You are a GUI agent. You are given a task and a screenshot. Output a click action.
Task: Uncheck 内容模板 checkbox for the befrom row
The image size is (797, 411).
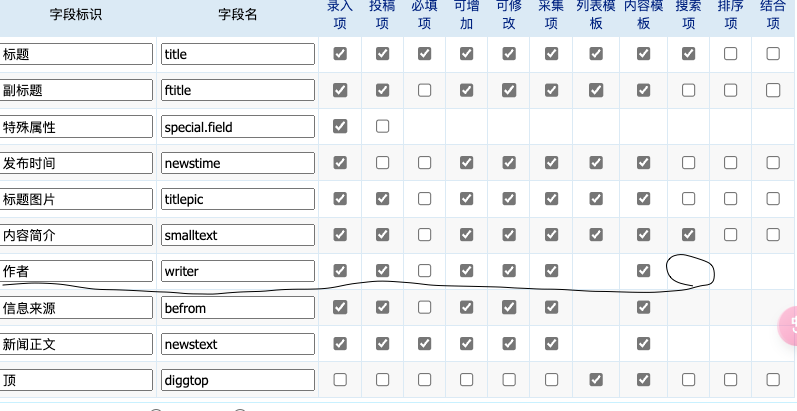(x=643, y=307)
